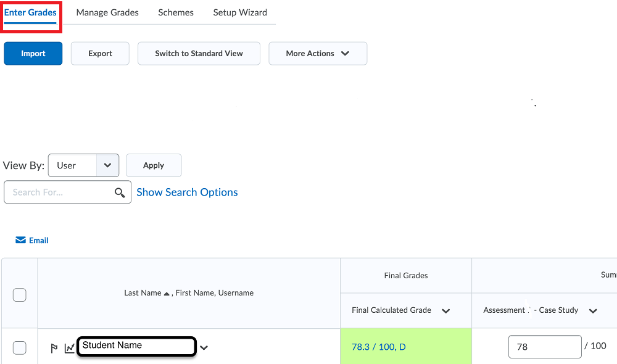
Task: Expand the Student Name context chevron
Action: (x=204, y=348)
